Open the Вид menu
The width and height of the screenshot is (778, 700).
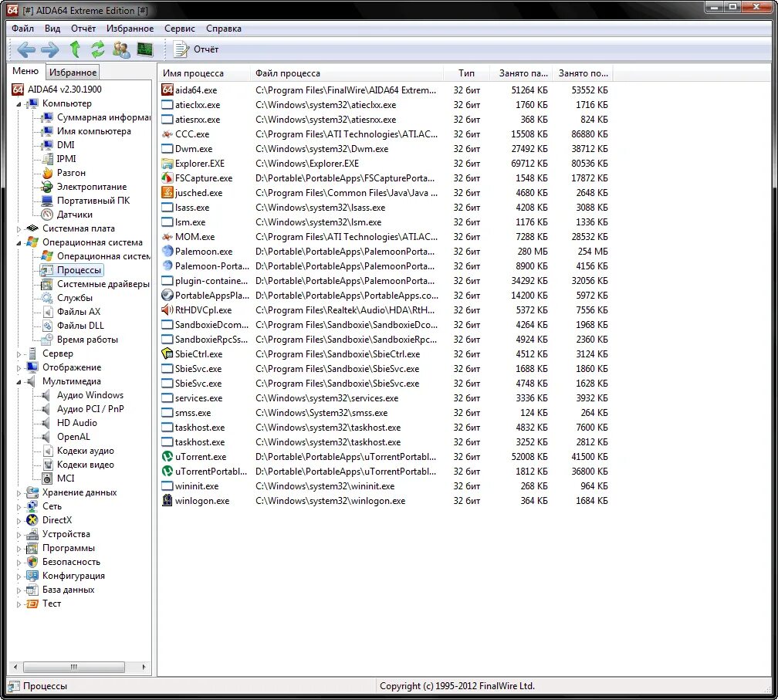pos(52,29)
